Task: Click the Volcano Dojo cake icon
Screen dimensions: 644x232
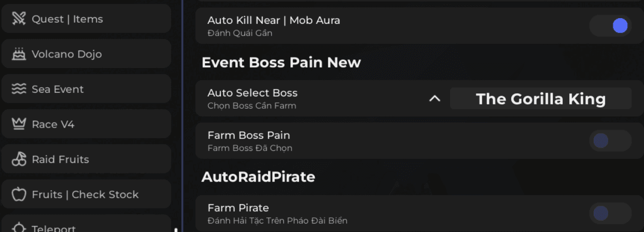Action: click(x=19, y=54)
